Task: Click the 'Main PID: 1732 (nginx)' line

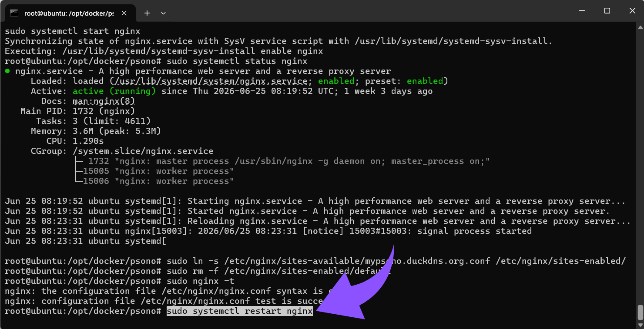Action: [x=78, y=111]
